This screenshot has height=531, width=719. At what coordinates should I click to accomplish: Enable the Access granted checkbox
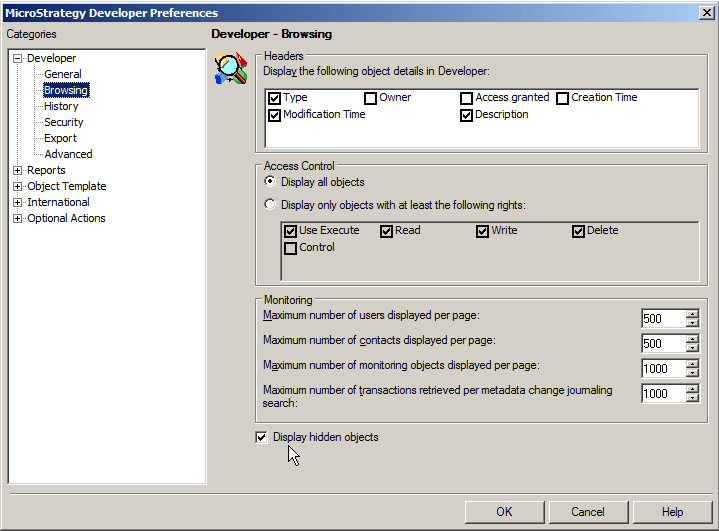(x=466, y=98)
